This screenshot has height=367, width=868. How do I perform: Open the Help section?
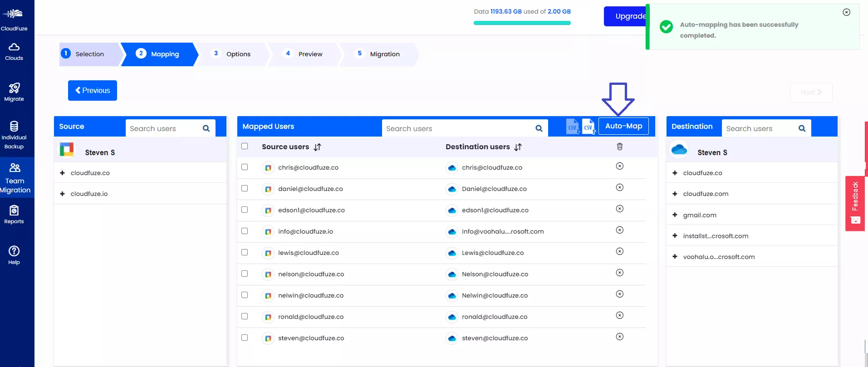14,255
